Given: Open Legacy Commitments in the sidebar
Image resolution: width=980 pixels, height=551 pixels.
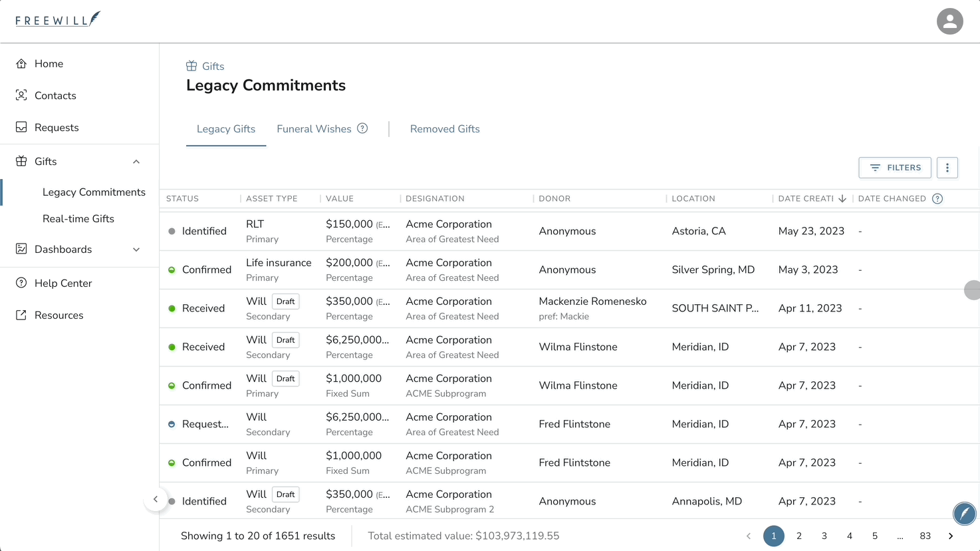Looking at the screenshot, I should (x=94, y=192).
